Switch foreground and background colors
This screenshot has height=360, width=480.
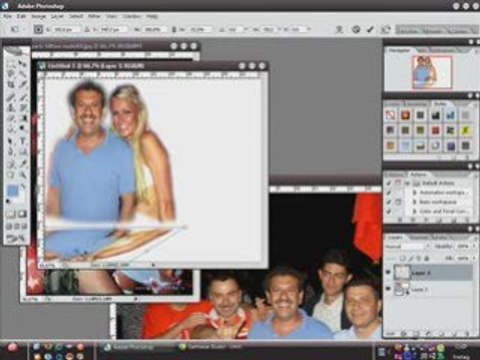click(23, 186)
